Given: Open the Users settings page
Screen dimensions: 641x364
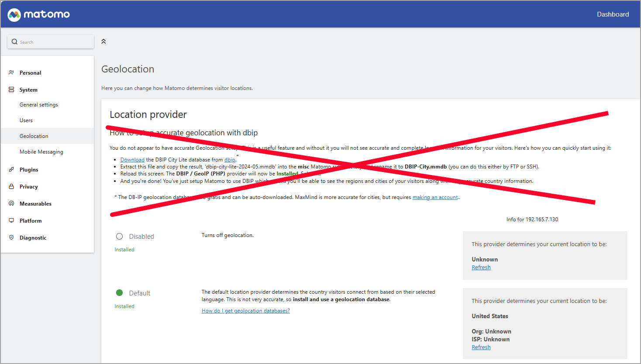Looking at the screenshot, I should (x=26, y=120).
